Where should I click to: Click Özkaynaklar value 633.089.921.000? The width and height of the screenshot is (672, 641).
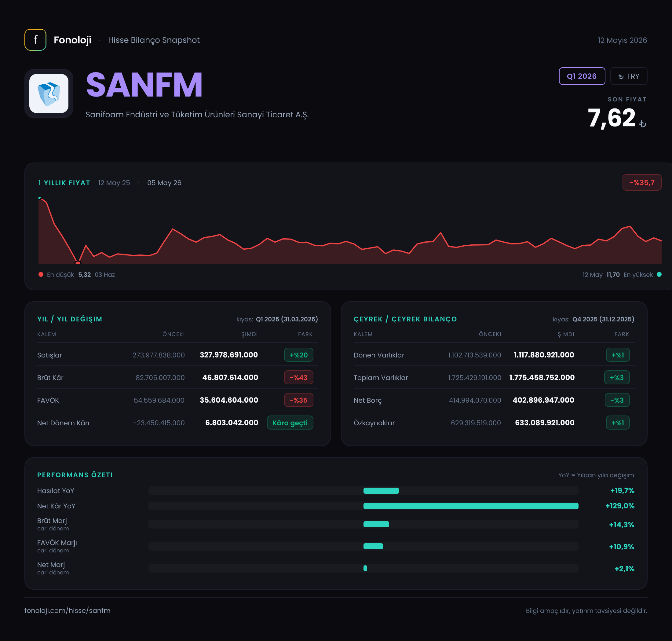pos(545,423)
